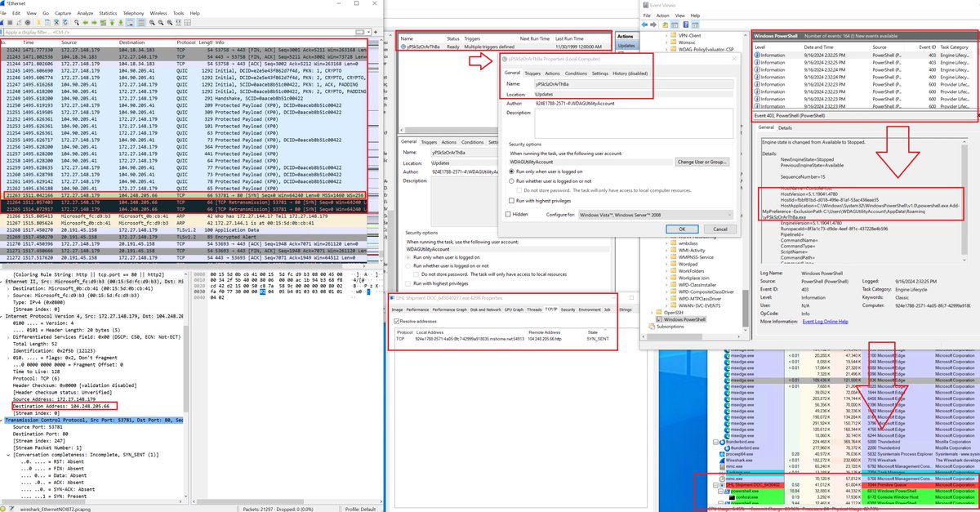Zoom in Wireshark packet text
The width and height of the screenshot is (980, 512).
point(152,23)
